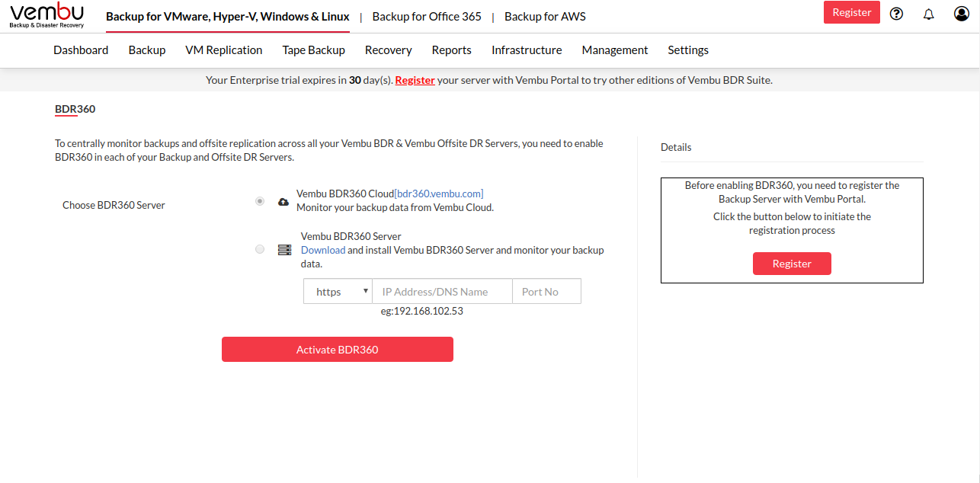Open the Infrastructure menu

point(527,50)
